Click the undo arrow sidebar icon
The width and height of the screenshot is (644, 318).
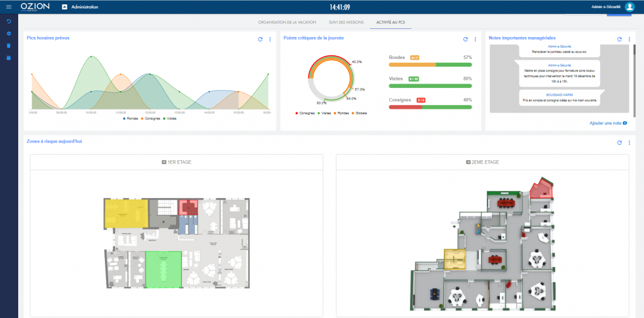[x=9, y=21]
